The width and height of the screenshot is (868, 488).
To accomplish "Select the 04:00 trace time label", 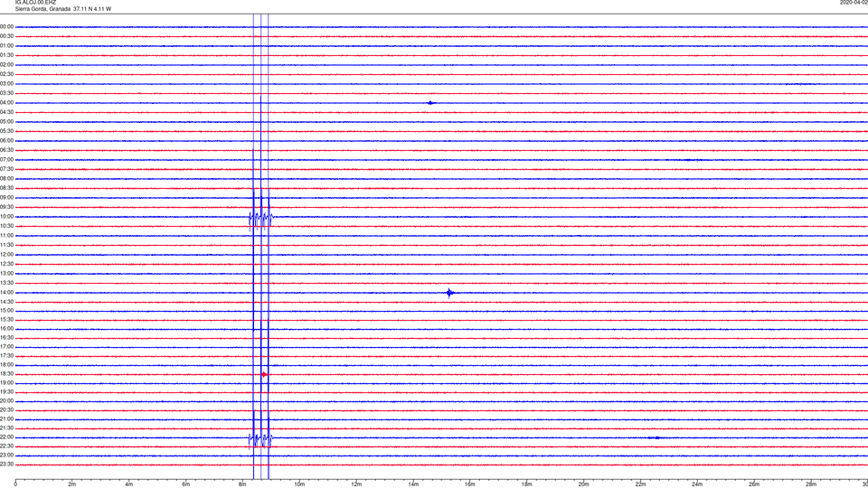I will pyautogui.click(x=6, y=103).
